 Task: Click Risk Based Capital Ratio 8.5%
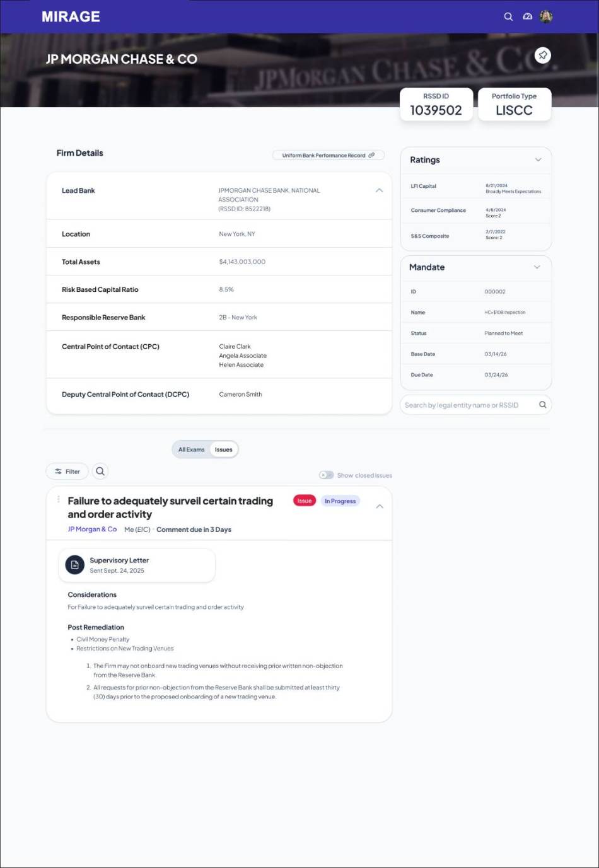(x=226, y=289)
